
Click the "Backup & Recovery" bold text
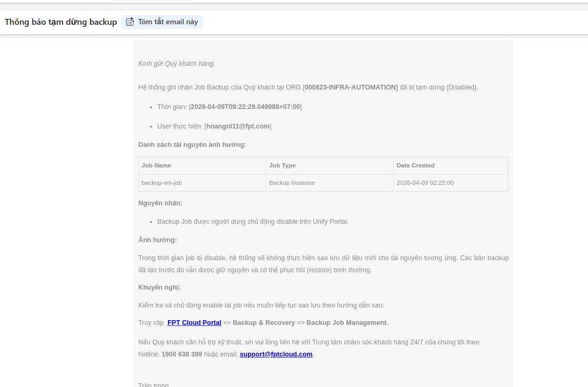[263, 323]
